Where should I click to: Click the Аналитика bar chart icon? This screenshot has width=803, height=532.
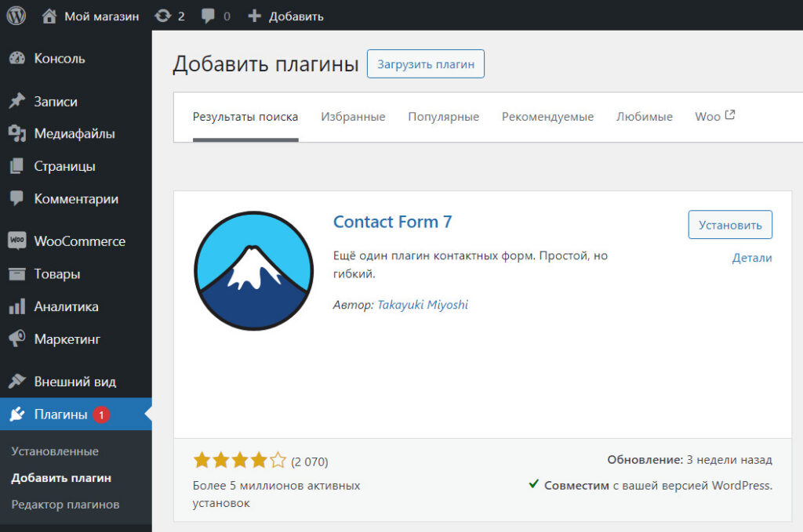(x=17, y=306)
